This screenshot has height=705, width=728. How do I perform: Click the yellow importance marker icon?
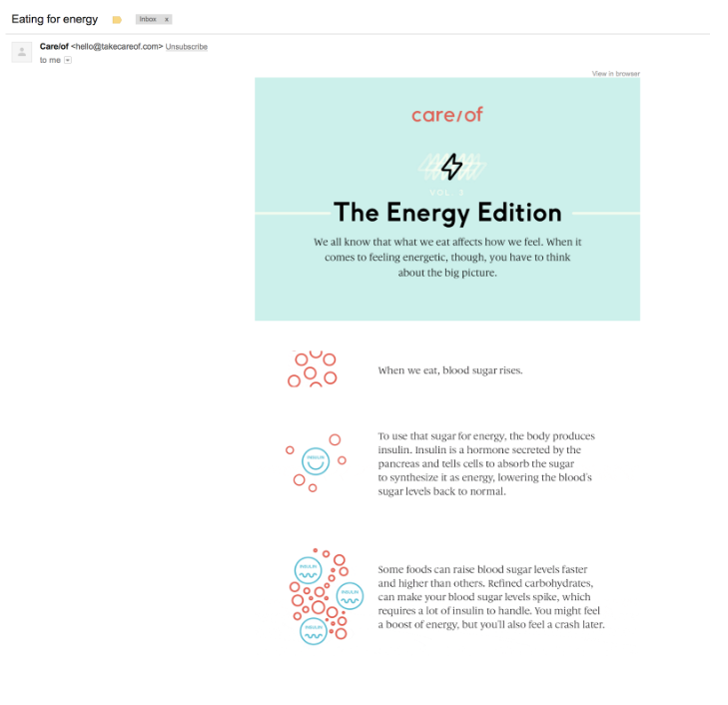pyautogui.click(x=117, y=20)
